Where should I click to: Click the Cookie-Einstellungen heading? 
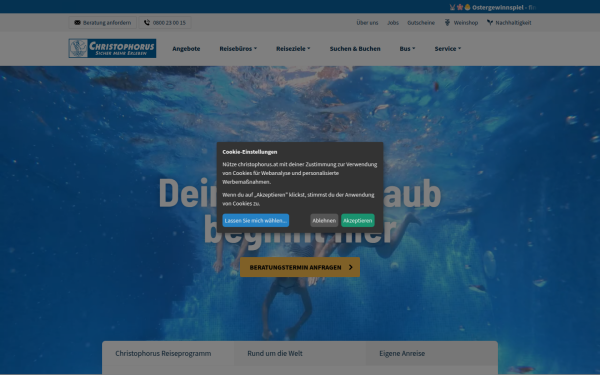pos(249,152)
